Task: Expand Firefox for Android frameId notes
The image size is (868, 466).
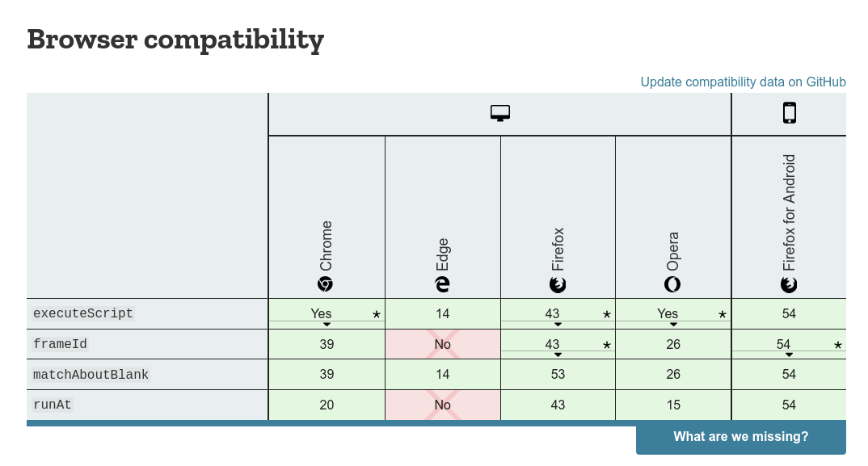Action: tap(790, 355)
